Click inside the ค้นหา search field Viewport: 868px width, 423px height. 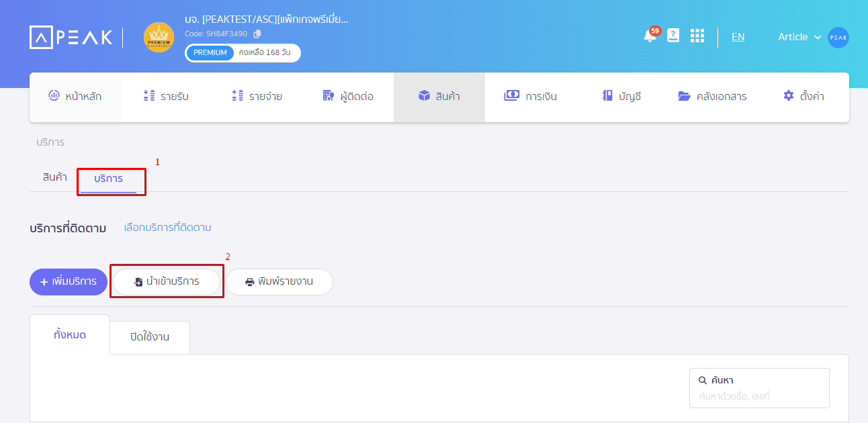coord(759,388)
